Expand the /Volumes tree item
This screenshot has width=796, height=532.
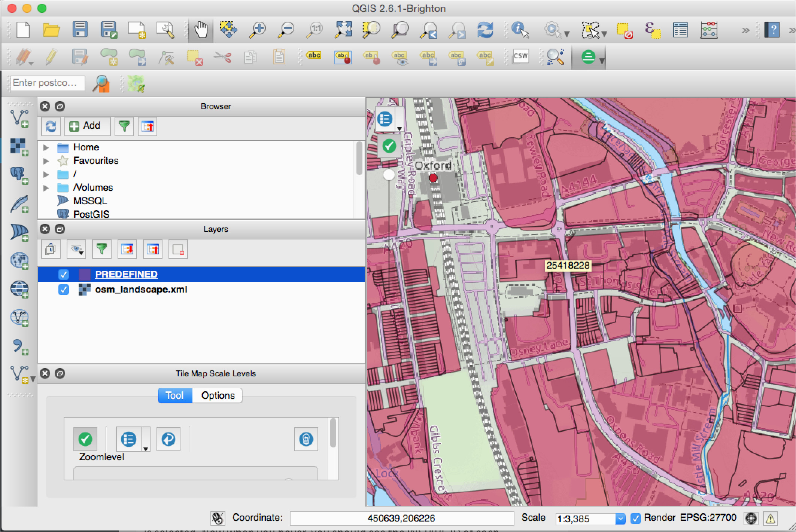tap(46, 188)
